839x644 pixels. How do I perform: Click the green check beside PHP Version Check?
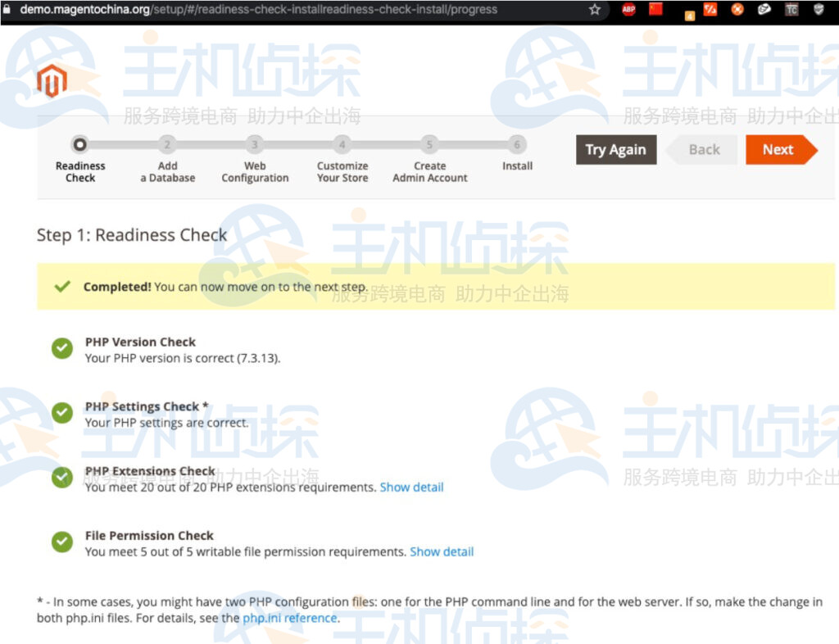click(x=62, y=349)
